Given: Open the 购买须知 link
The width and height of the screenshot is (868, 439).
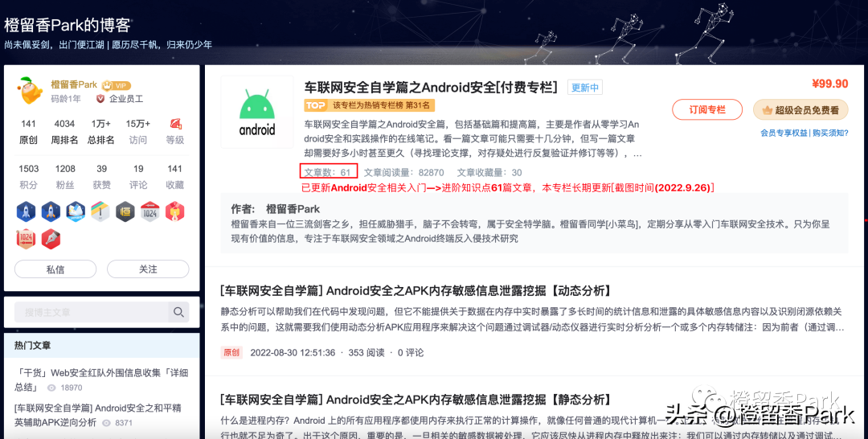Looking at the screenshot, I should point(829,133).
